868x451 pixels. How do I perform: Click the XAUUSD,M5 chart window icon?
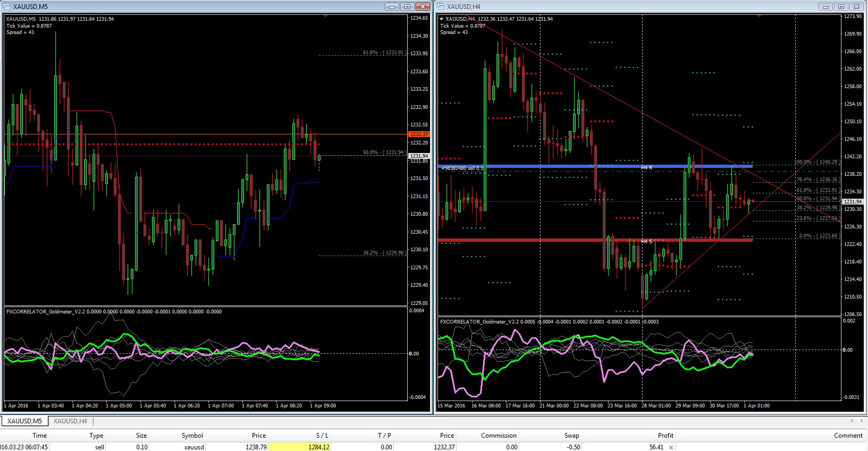point(7,7)
